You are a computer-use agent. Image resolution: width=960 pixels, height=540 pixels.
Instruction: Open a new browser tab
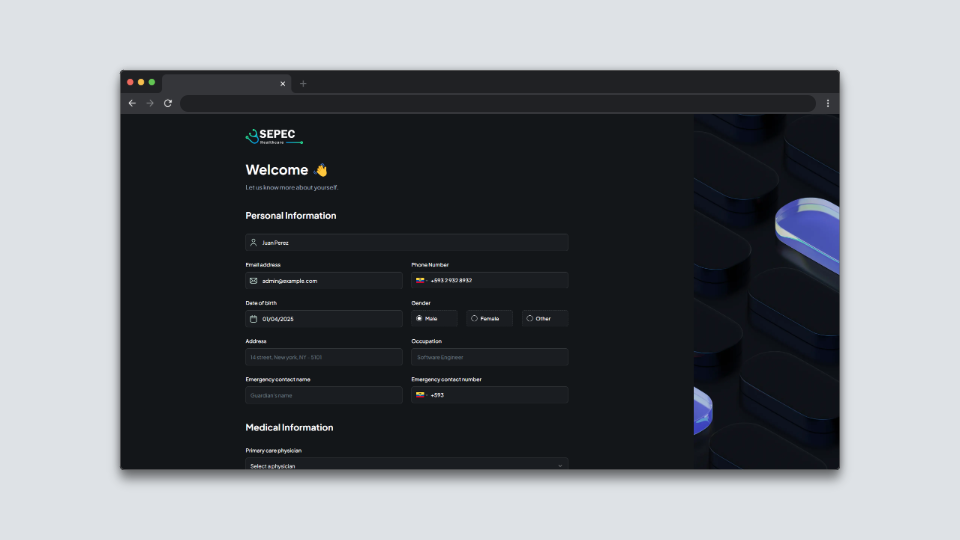click(x=303, y=84)
